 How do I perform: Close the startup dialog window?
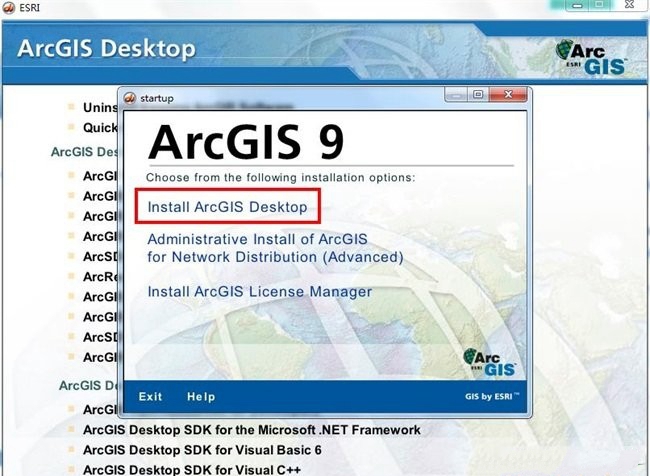(508, 95)
